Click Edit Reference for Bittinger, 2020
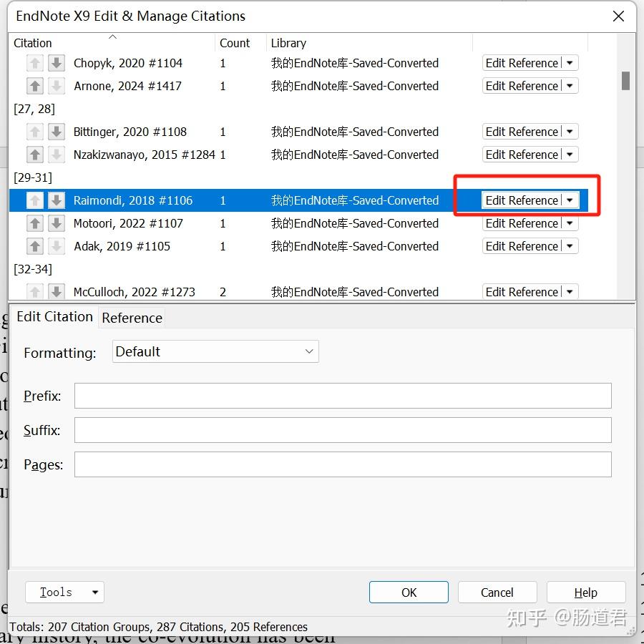644x644 pixels. [x=522, y=132]
